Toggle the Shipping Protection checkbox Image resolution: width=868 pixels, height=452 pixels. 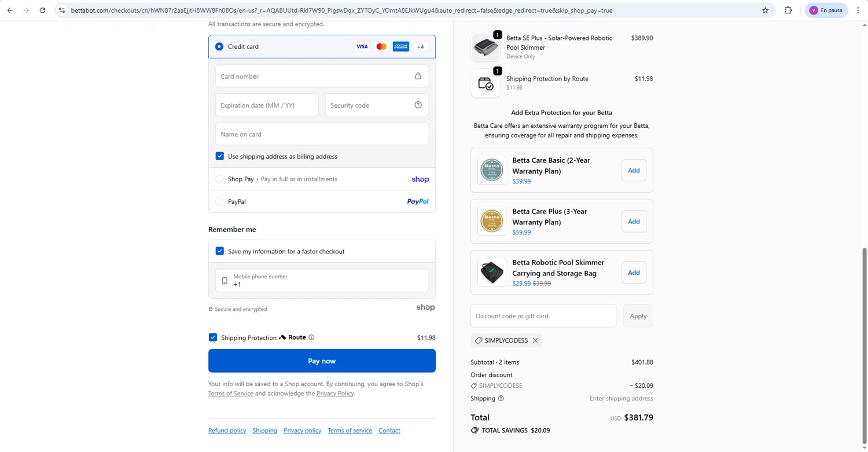[x=213, y=337]
